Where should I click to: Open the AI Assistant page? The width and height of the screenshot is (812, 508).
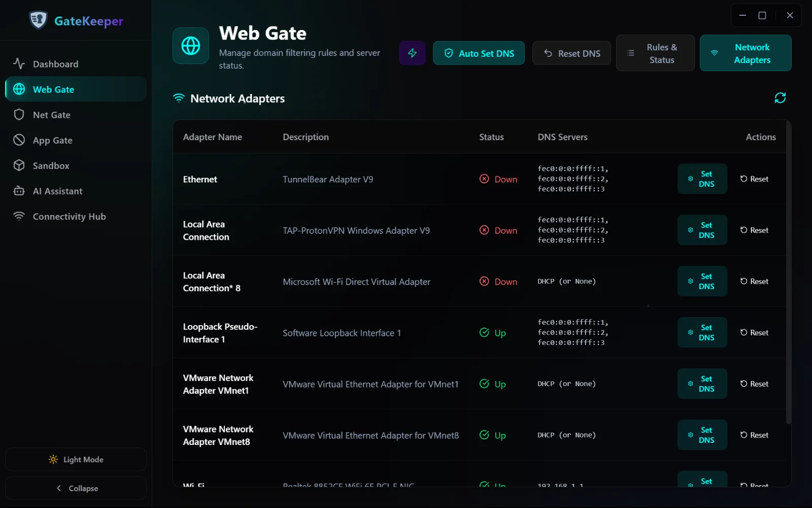click(x=76, y=191)
